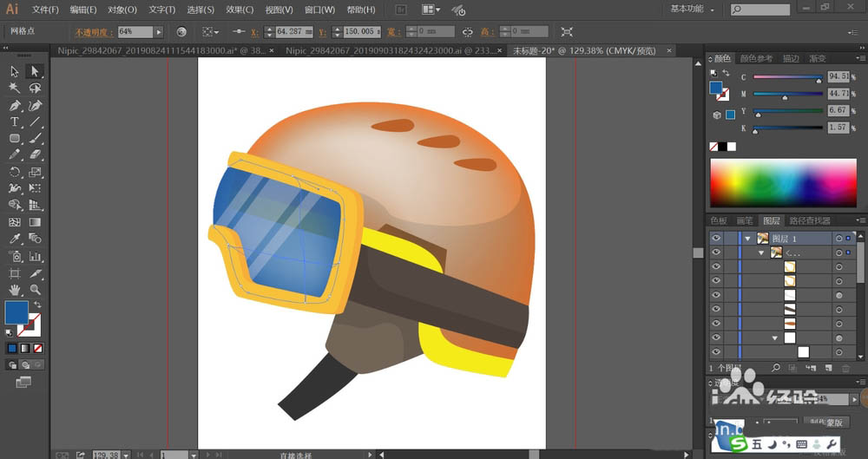
Task: Select the Paintbrush tool
Action: point(35,139)
